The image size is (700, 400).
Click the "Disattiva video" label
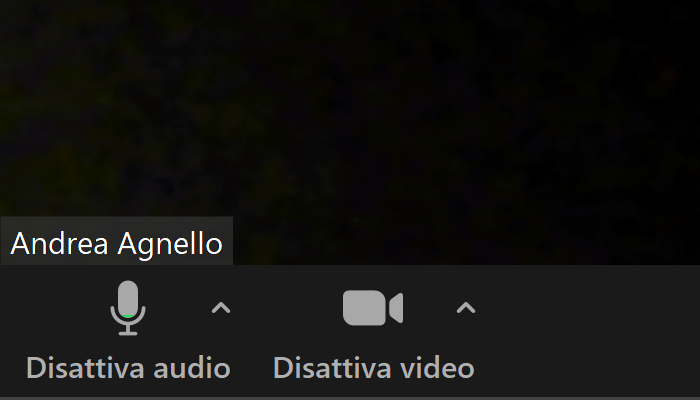point(374,368)
